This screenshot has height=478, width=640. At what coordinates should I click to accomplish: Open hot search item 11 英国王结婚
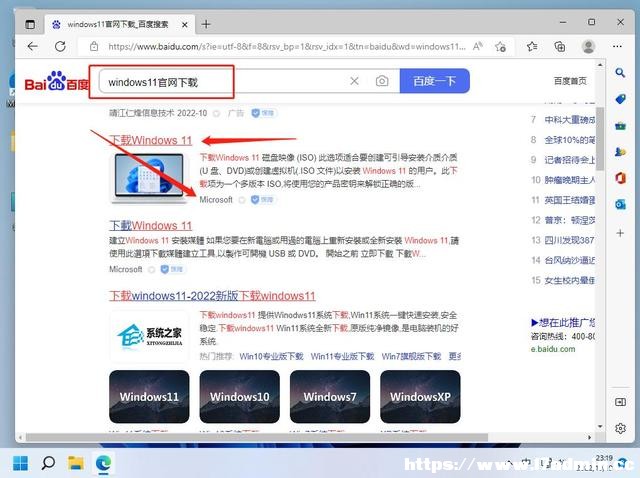click(x=569, y=200)
